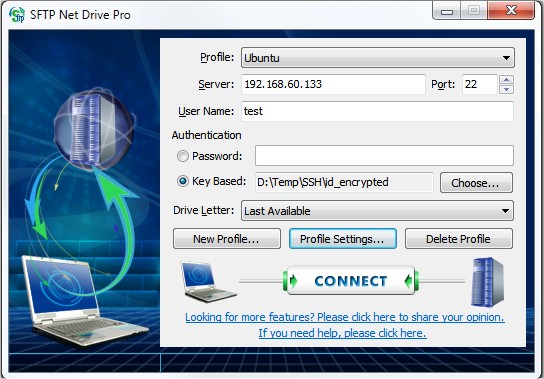Click the Server address field
This screenshot has width=544, height=379.
333,84
